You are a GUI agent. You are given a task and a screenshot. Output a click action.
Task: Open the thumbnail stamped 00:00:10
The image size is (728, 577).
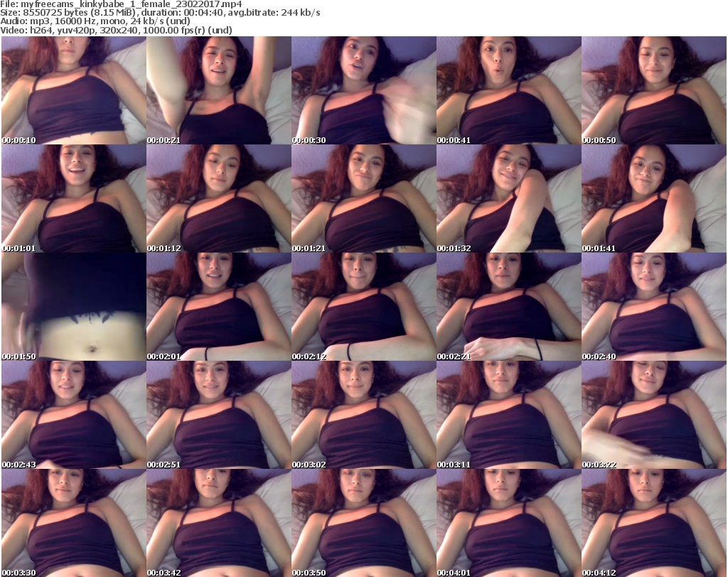[74, 90]
